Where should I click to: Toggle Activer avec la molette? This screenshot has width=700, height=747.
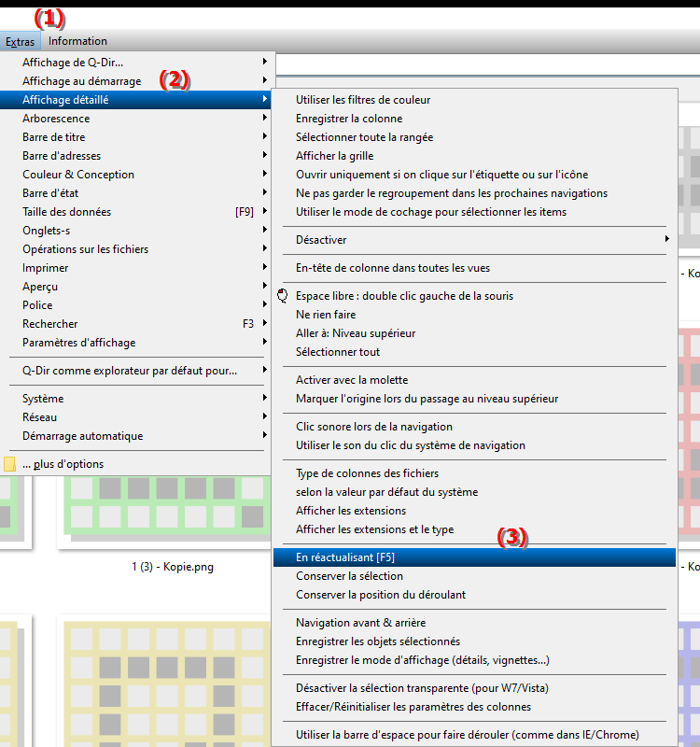click(x=474, y=380)
